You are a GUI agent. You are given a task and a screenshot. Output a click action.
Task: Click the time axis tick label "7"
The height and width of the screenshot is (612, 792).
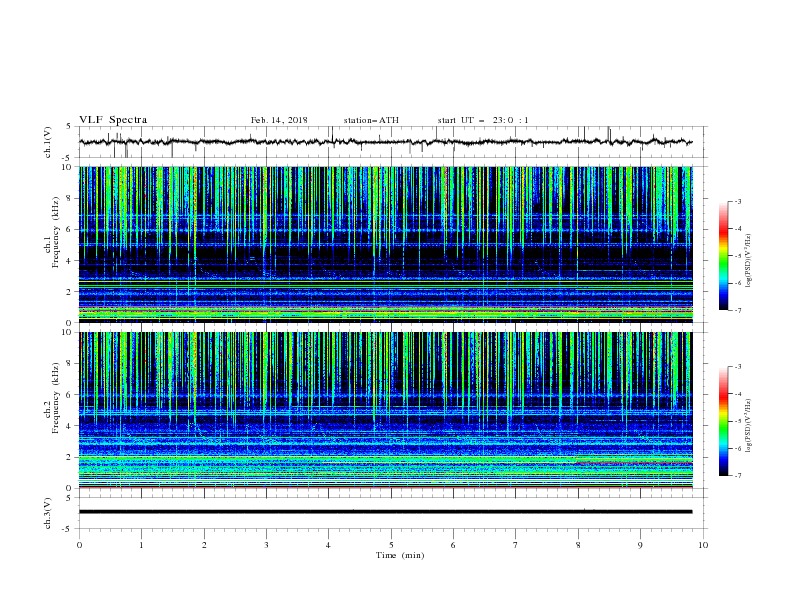[x=516, y=545]
